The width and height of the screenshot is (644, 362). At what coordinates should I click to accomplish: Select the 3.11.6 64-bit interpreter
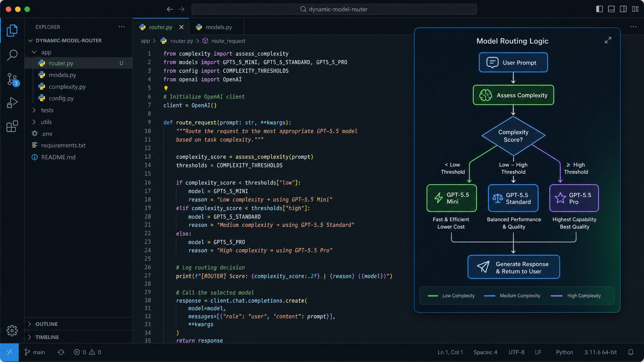point(600,352)
